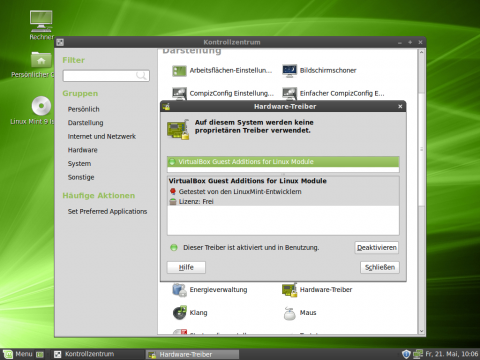Click scrollbar down arrow in Kontrollzentrum

pyautogui.click(x=421, y=331)
